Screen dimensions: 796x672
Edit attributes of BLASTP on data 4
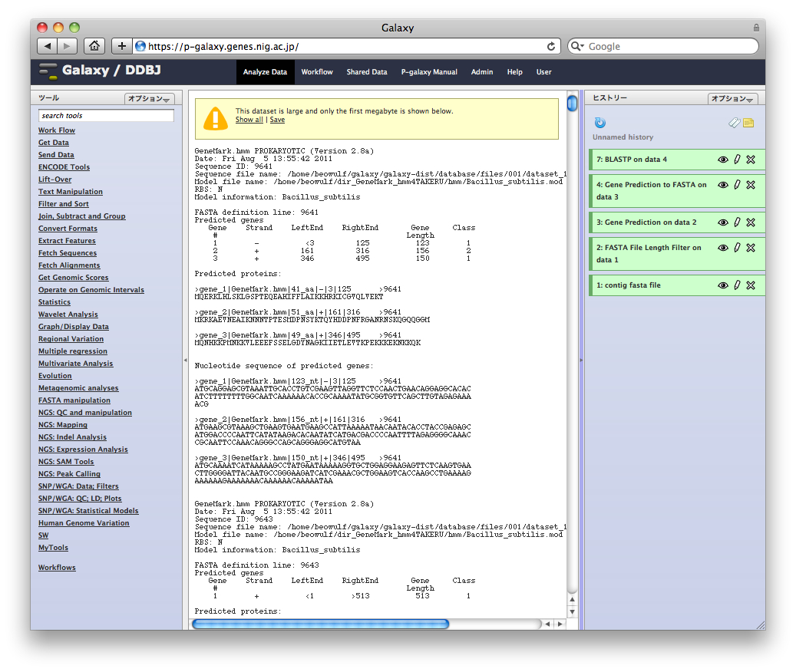click(x=737, y=160)
